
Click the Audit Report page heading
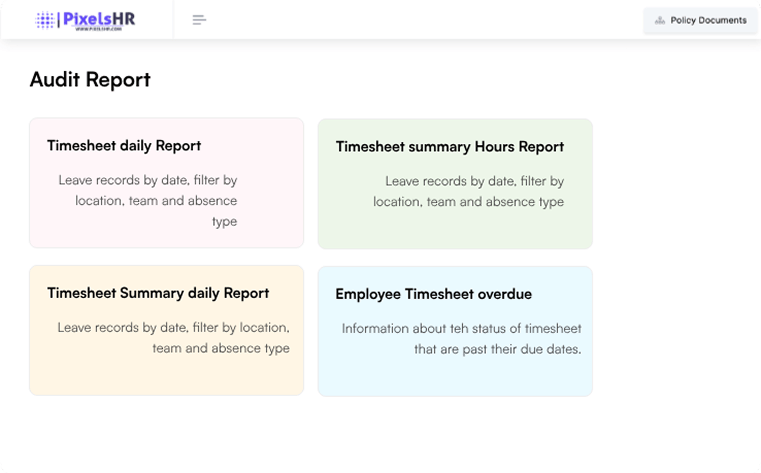pyautogui.click(x=90, y=80)
